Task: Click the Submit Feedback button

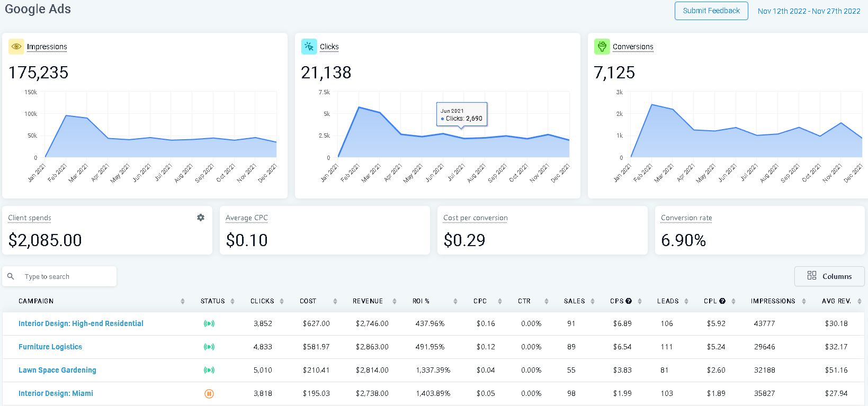Action: (x=711, y=11)
